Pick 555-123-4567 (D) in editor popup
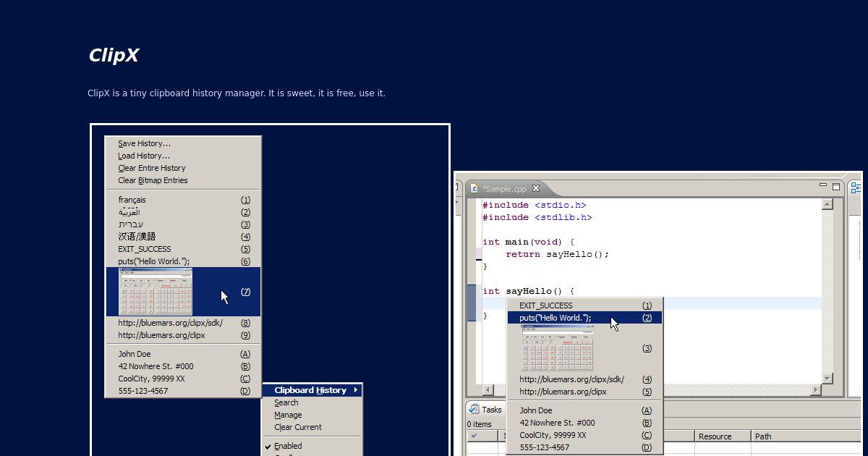This screenshot has height=456, width=868. pyautogui.click(x=584, y=447)
